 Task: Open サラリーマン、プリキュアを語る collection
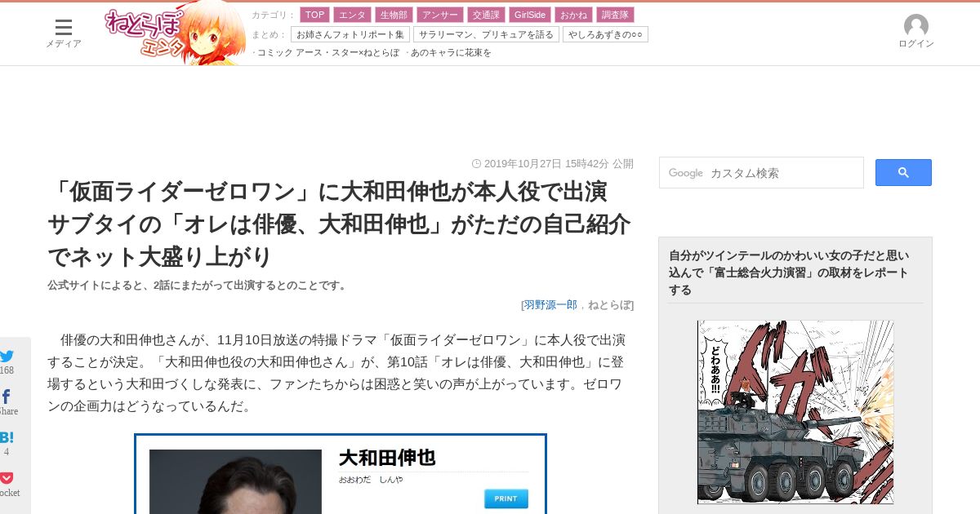(x=486, y=34)
